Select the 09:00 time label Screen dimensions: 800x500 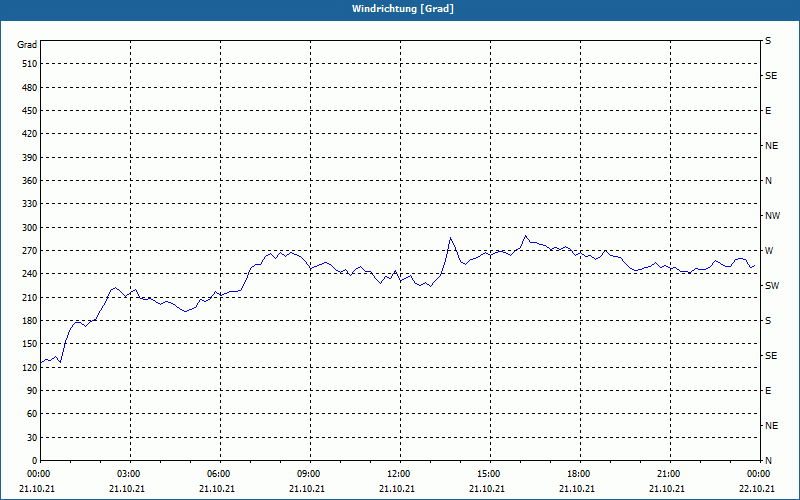(x=309, y=474)
